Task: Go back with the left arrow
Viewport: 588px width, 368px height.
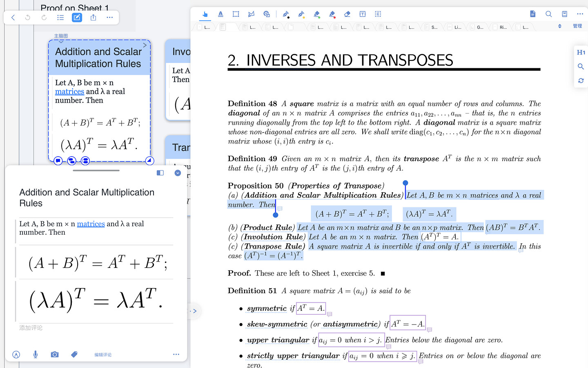Action: 13,18
